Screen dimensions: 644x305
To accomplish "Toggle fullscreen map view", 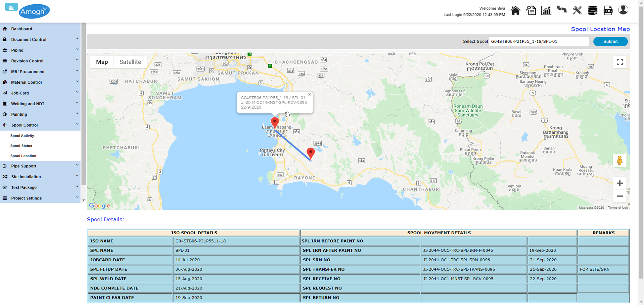I will coord(620,62).
